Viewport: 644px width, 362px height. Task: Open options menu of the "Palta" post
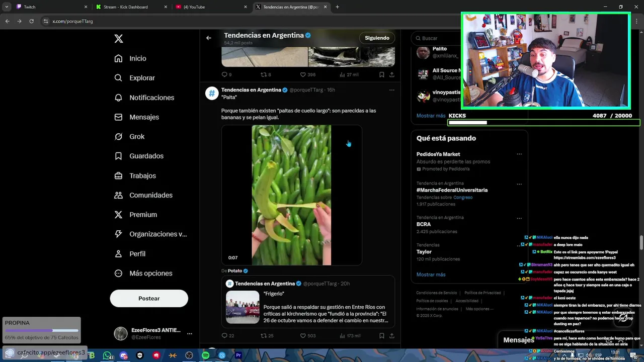[392, 90]
